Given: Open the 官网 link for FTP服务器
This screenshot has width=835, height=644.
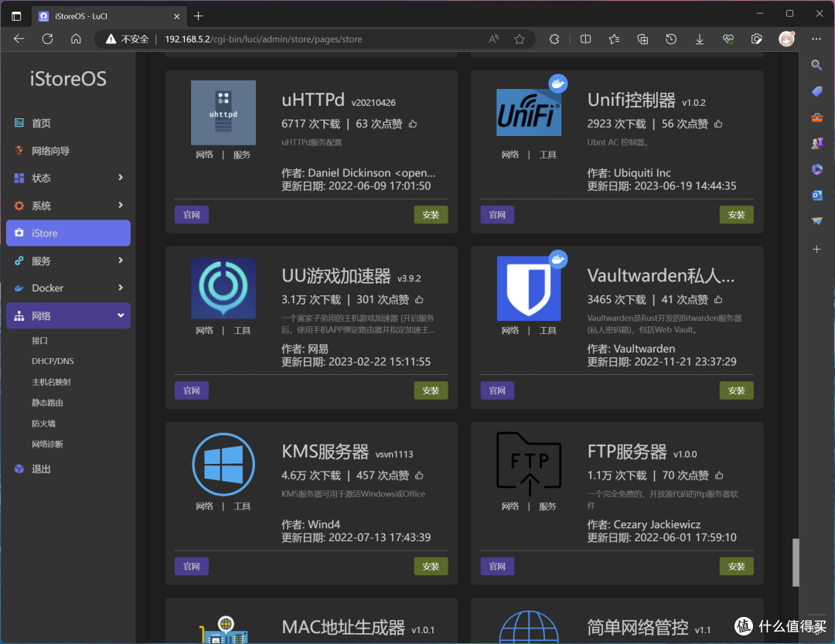Looking at the screenshot, I should 497,566.
